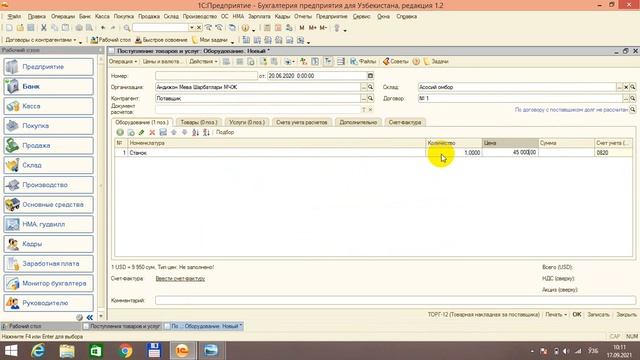This screenshot has width=640, height=360.
Task: Switch to the Счет-фактура tab
Action: pyautogui.click(x=405, y=122)
